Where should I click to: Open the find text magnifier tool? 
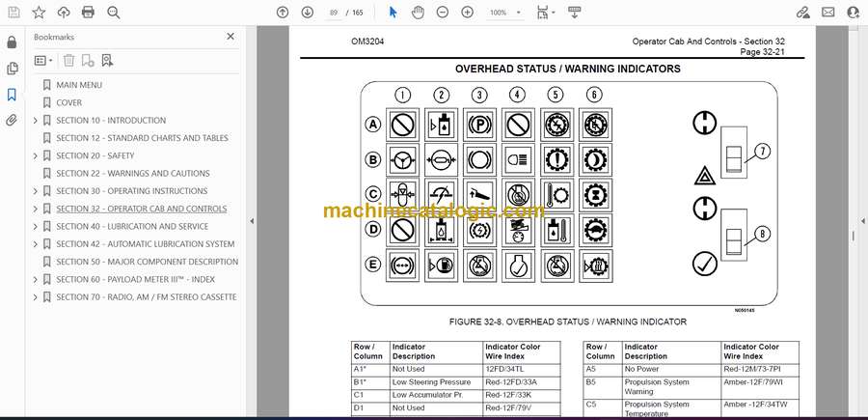pyautogui.click(x=114, y=13)
